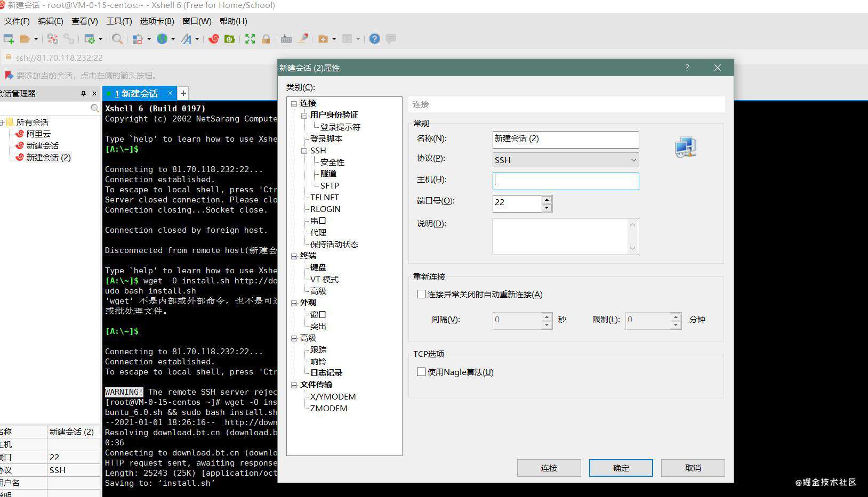Increase the port number with up arrow

click(546, 199)
